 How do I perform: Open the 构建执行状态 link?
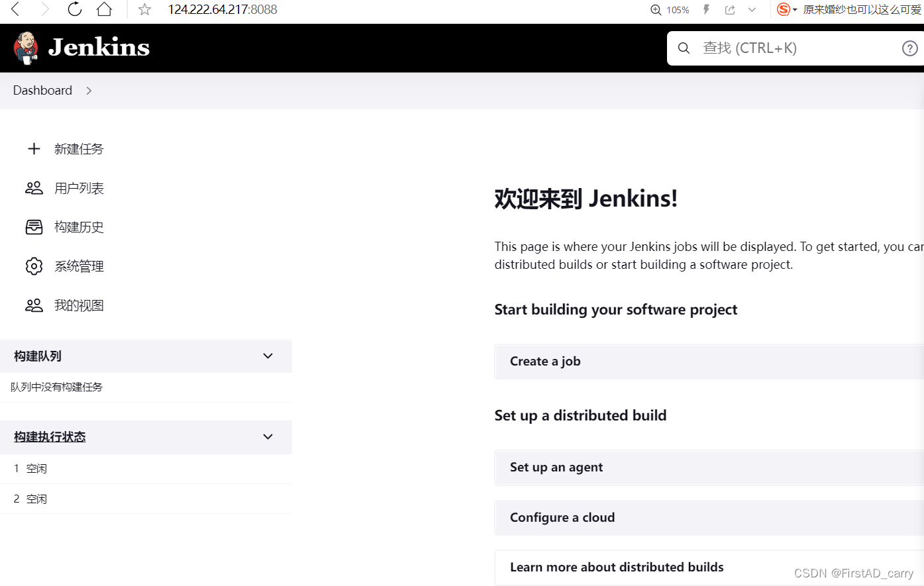click(x=50, y=437)
